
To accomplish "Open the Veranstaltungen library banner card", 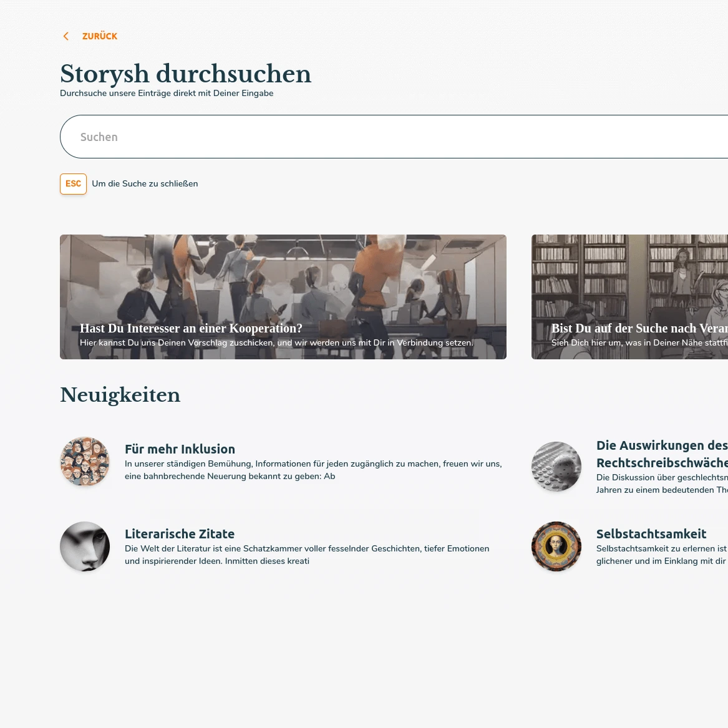I will click(x=629, y=297).
